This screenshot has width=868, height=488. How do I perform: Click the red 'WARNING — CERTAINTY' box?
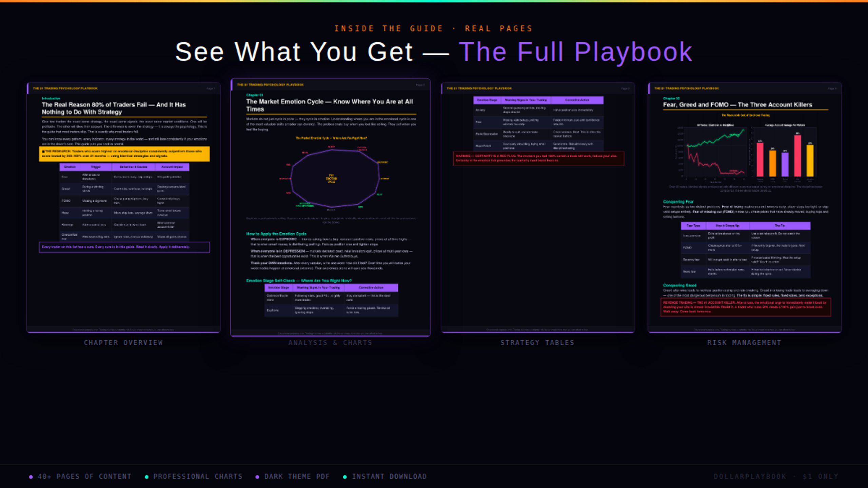(x=538, y=158)
